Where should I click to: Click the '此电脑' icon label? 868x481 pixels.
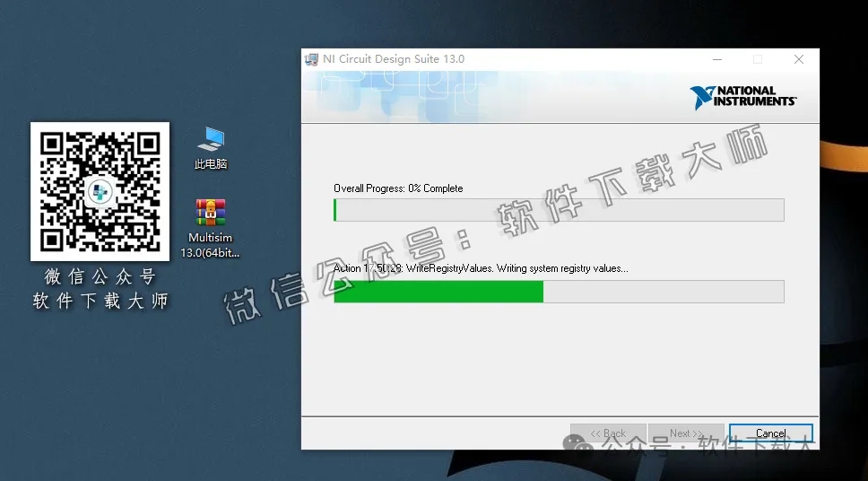click(211, 164)
